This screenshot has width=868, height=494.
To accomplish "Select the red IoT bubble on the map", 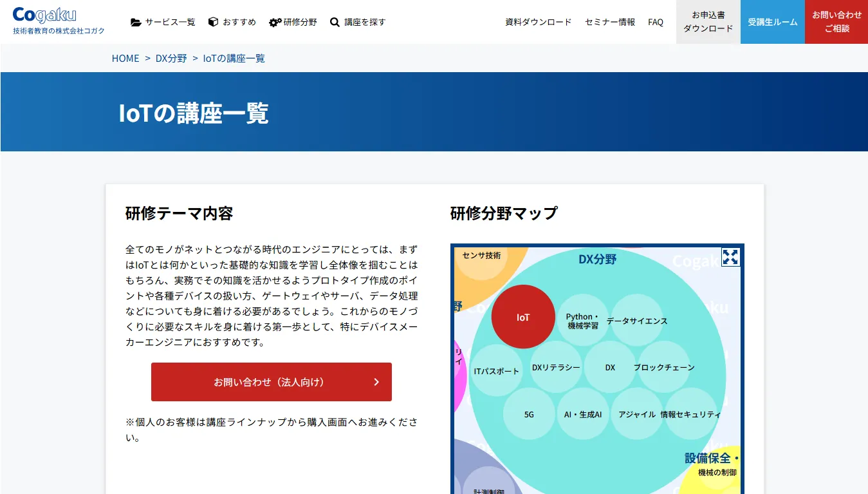I will tap(522, 317).
